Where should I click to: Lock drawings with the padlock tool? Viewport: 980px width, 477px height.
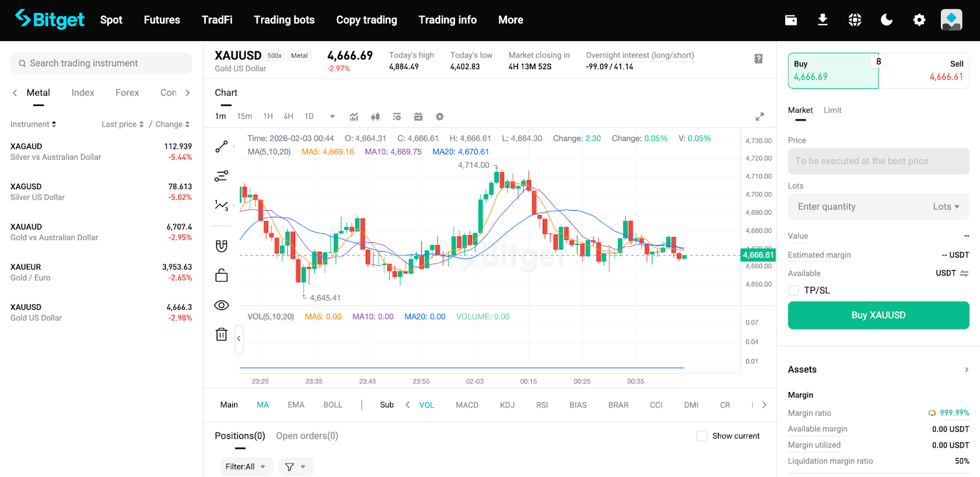(x=221, y=275)
